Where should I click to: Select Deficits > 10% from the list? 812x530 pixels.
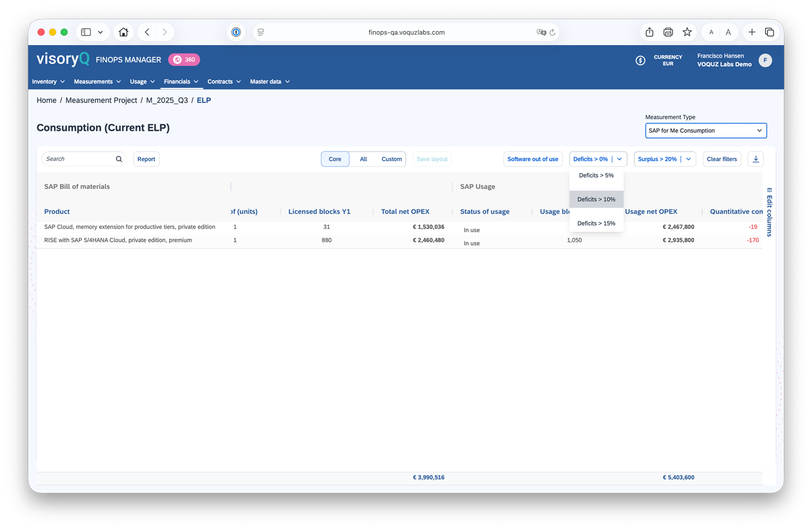click(x=596, y=199)
